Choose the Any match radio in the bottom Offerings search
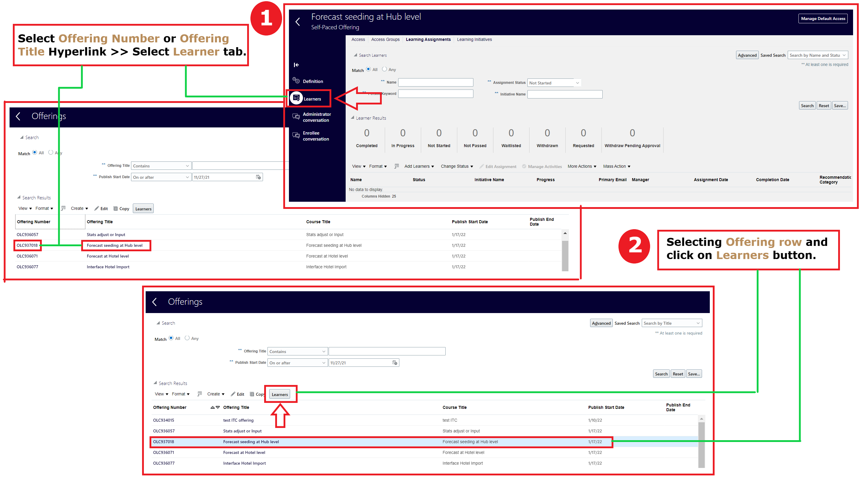Screen dimensions: 868x493 click(187, 338)
